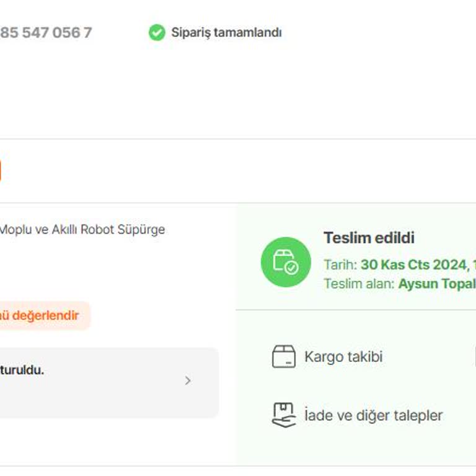Click the green order completed checkmark icon
Image resolution: width=476 pixels, height=476 pixels.
point(157,32)
